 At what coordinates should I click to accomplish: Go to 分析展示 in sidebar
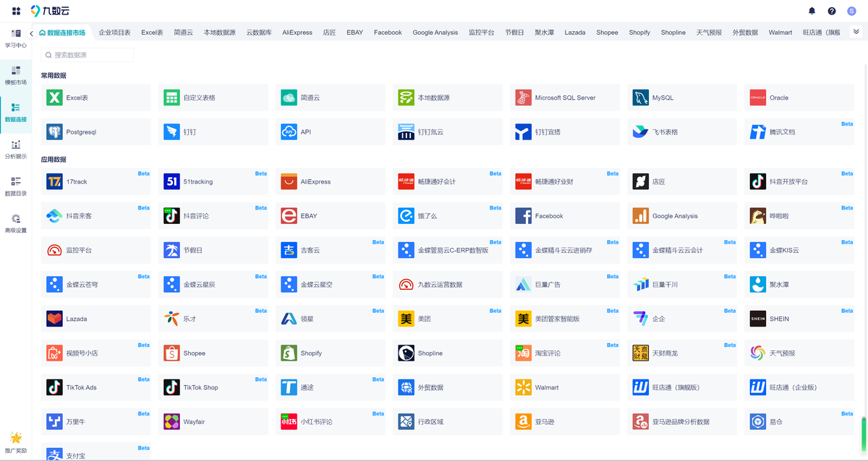pos(16,150)
